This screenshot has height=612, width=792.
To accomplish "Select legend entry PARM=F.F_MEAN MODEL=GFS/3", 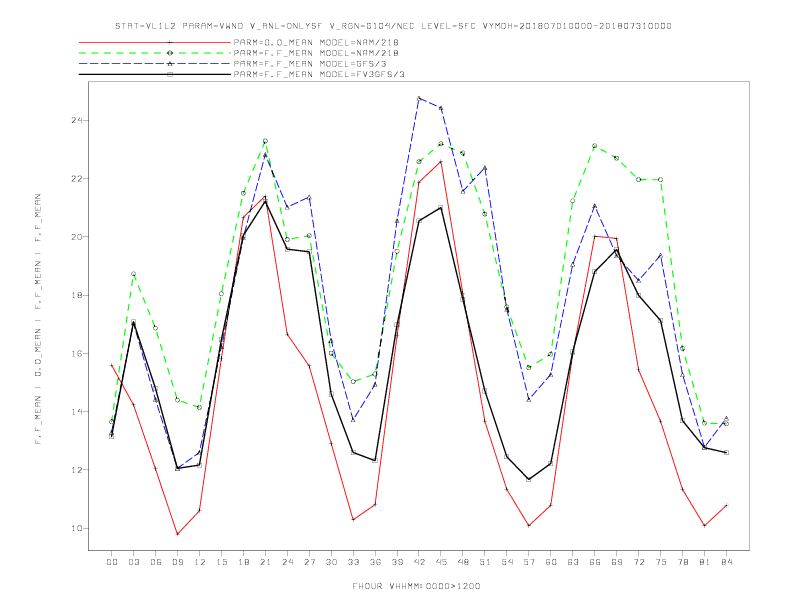I will coord(310,64).
